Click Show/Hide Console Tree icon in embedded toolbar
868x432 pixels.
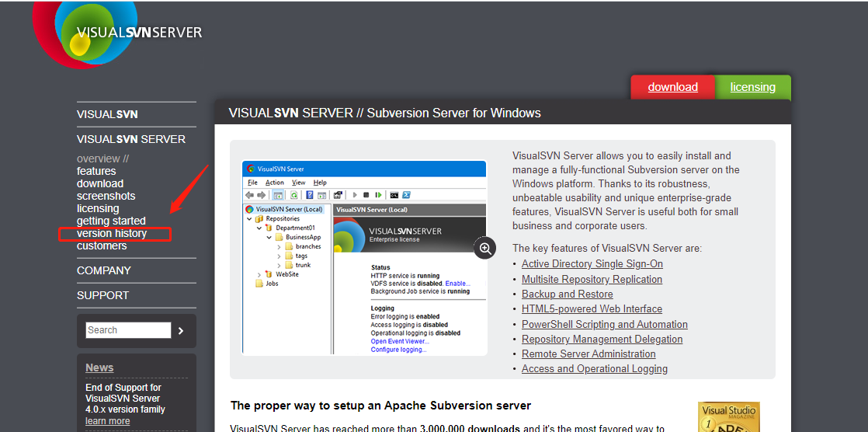(x=278, y=195)
